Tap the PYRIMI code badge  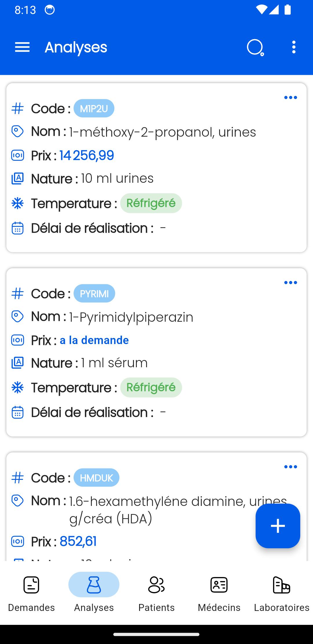[x=94, y=293]
